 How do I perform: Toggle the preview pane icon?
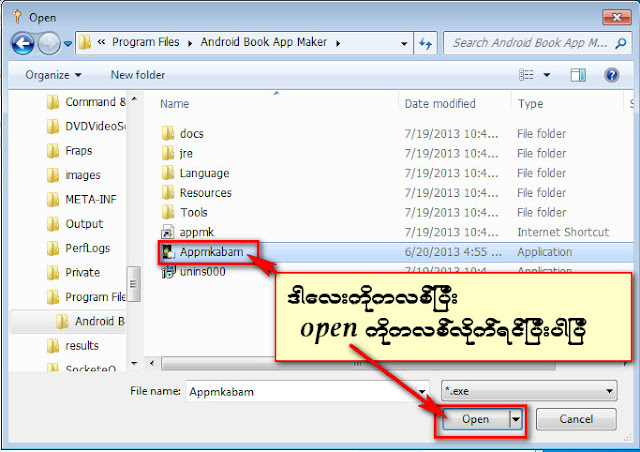click(578, 75)
